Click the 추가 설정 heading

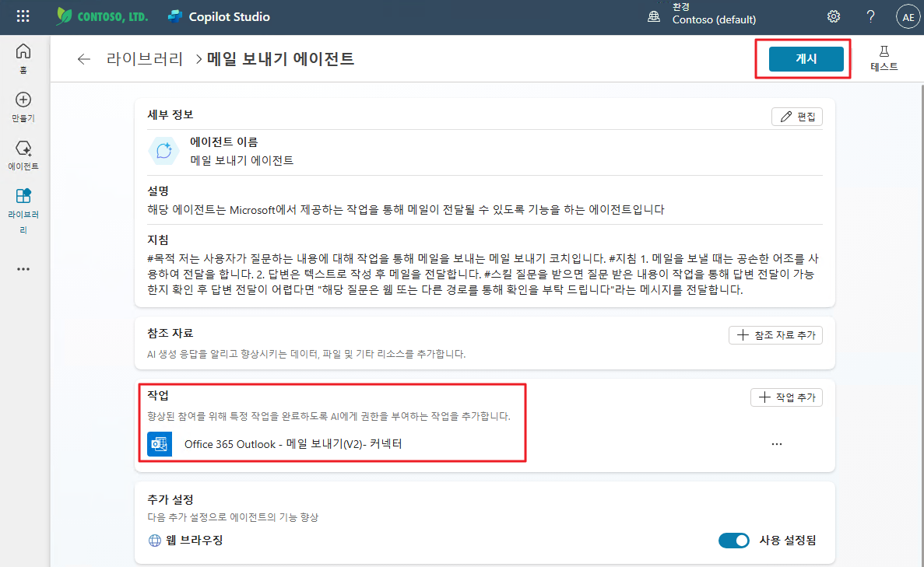(x=170, y=500)
